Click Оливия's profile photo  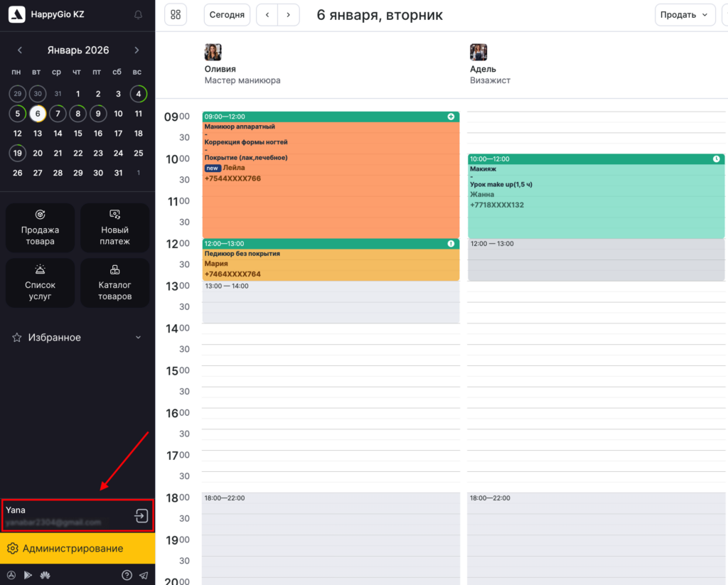(x=213, y=52)
